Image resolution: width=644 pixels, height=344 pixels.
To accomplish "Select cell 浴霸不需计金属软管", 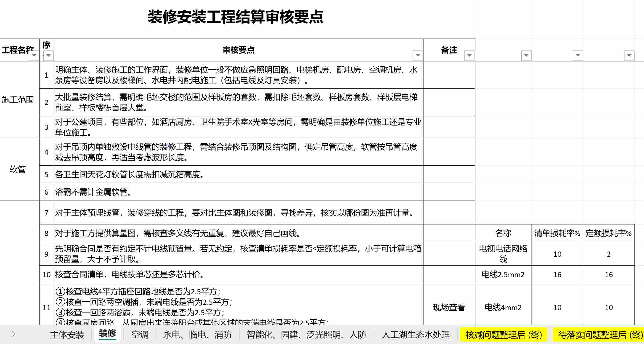I will pos(239,192).
